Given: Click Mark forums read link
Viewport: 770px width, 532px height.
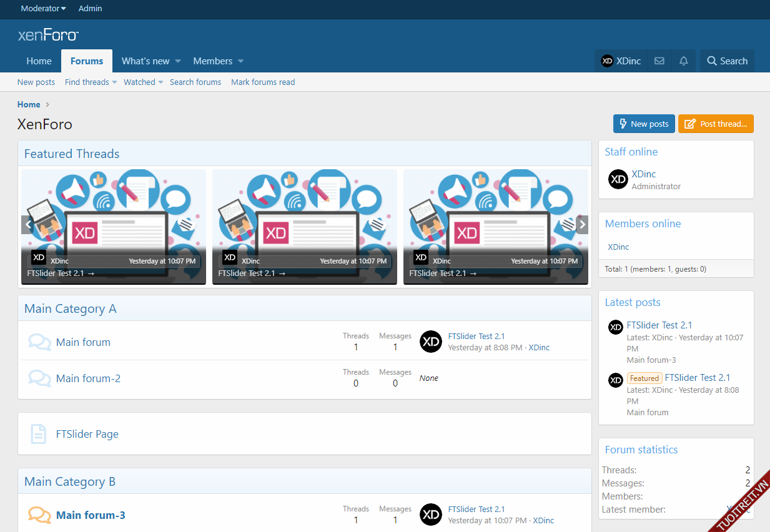Looking at the screenshot, I should click(x=263, y=82).
